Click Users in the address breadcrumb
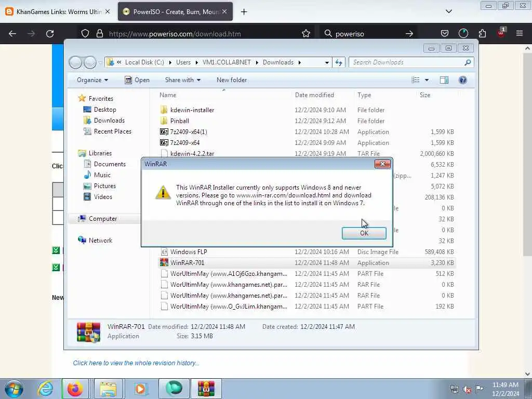The width and height of the screenshot is (532, 399). click(183, 62)
